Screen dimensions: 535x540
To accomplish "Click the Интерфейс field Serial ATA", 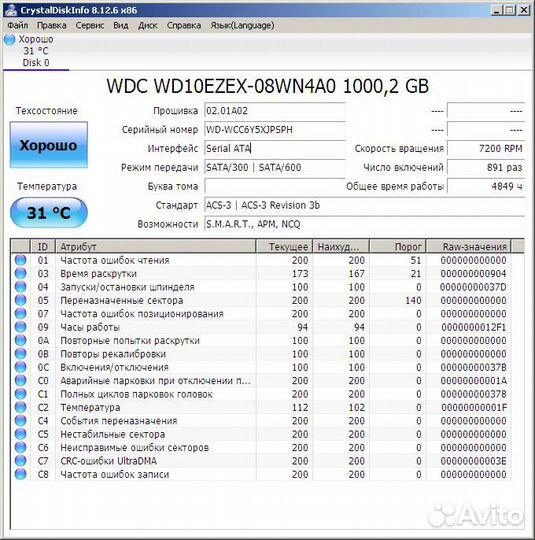I will click(x=275, y=149).
